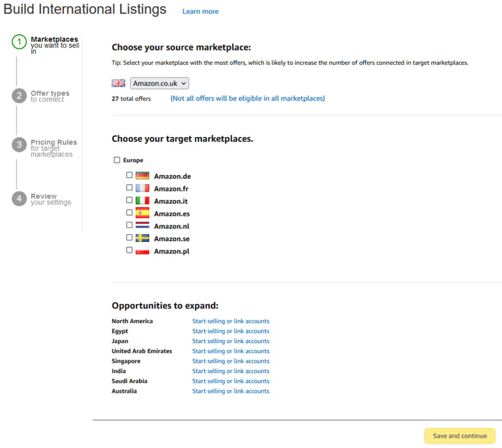Image resolution: width=502 pixels, height=448 pixels.
Task: Open the Learn more link
Action: tap(200, 12)
